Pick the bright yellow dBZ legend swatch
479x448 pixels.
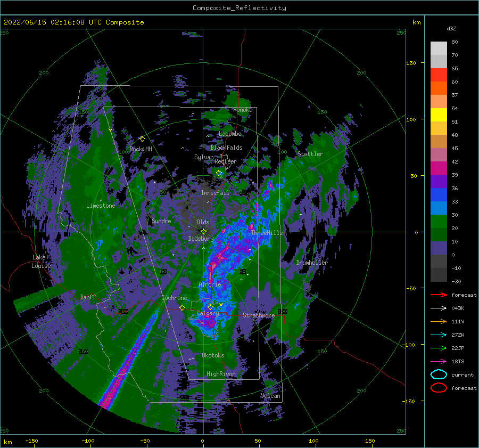[439, 115]
